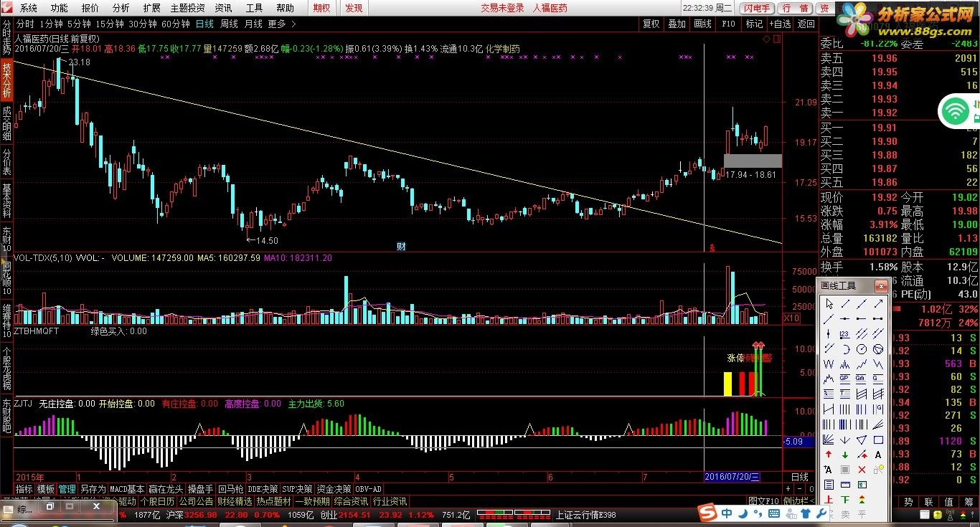Screen dimensions: 980x527
Task: Open the 技术分析 sidebar tab
Action: (x=6, y=80)
